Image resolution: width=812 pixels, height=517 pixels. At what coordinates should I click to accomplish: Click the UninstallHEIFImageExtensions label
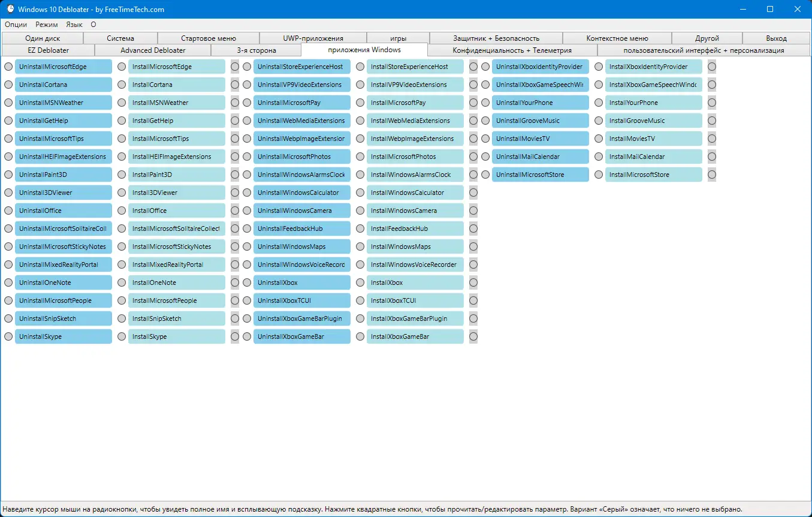point(64,157)
